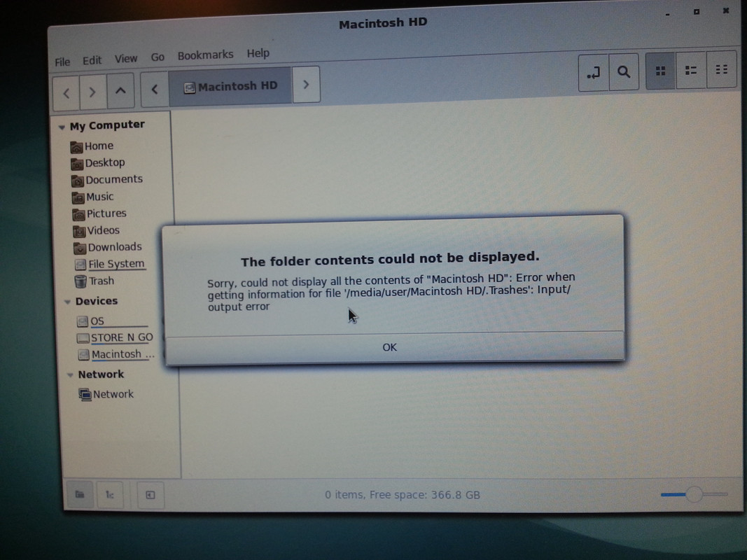Hide the sidebar toggle button
Image resolution: width=747 pixels, height=560 pixels.
coord(150,495)
